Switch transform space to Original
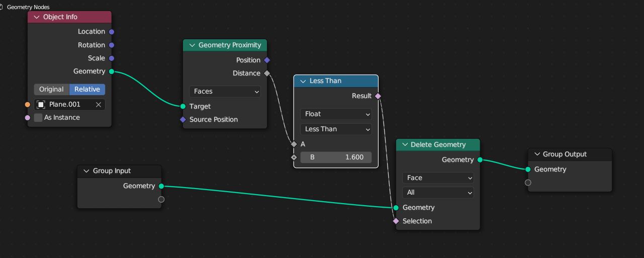The width and height of the screenshot is (644, 258). tap(52, 90)
